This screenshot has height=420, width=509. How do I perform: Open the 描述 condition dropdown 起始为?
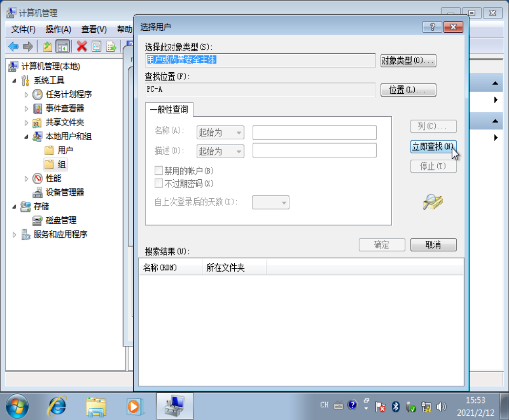point(221,151)
